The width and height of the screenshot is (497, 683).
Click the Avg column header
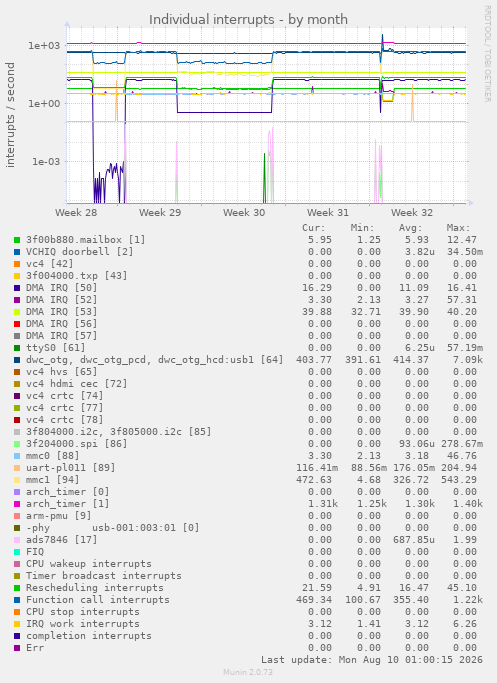point(410,228)
